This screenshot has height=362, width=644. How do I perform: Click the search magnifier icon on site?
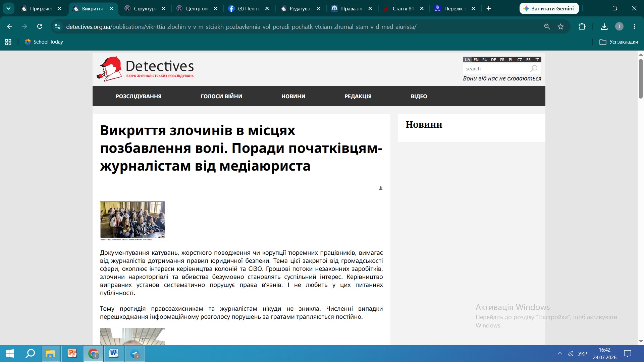tap(534, 69)
